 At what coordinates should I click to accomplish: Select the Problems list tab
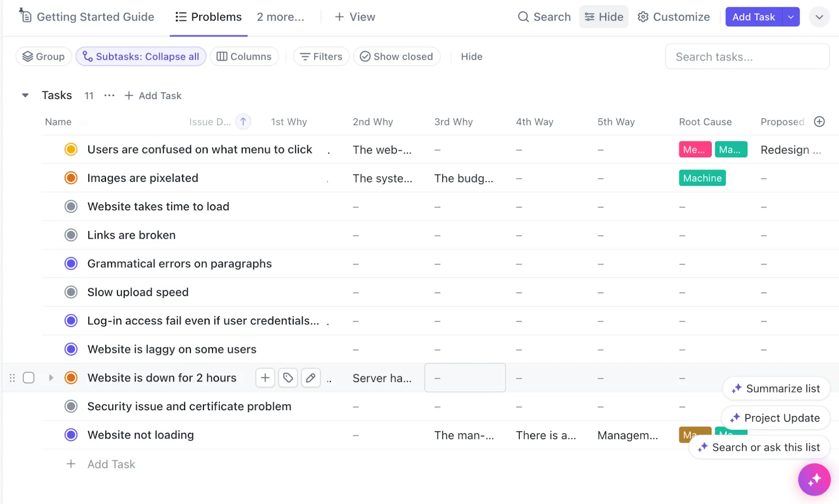[209, 17]
